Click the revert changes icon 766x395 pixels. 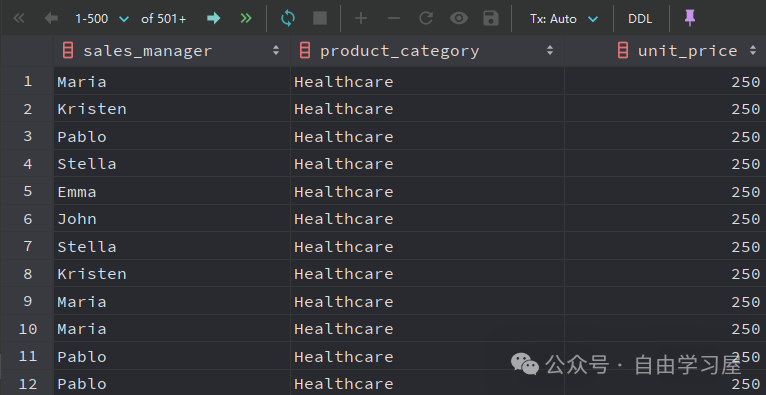tap(426, 19)
